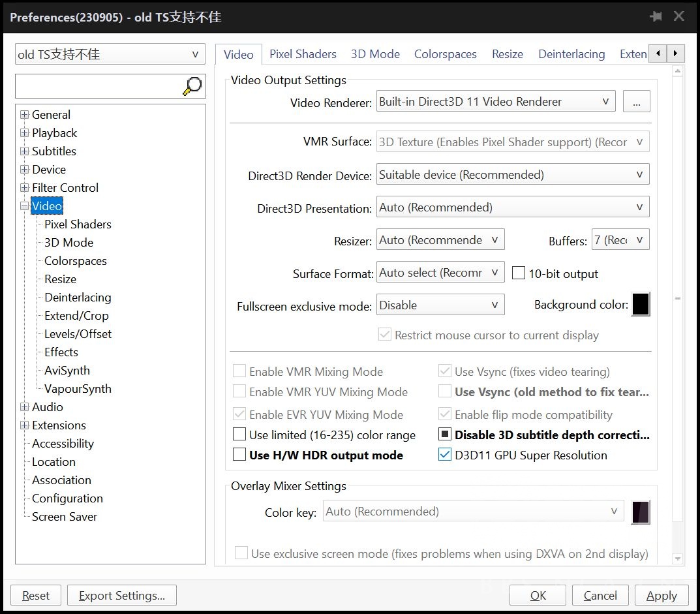Screen dimensions: 700x614
Task: Enable 10-bit output checkbox
Action: coord(519,273)
